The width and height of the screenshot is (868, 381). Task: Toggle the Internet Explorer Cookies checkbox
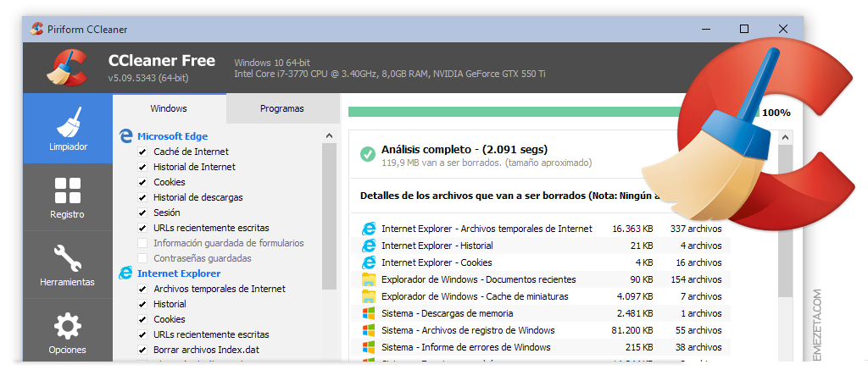pyautogui.click(x=142, y=319)
